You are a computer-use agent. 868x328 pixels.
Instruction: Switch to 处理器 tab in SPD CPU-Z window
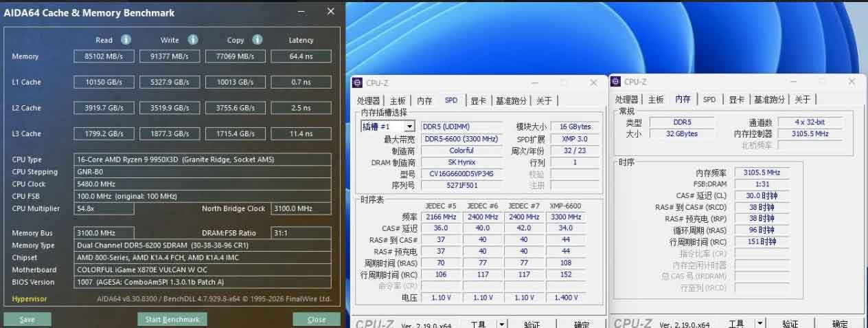(x=369, y=100)
